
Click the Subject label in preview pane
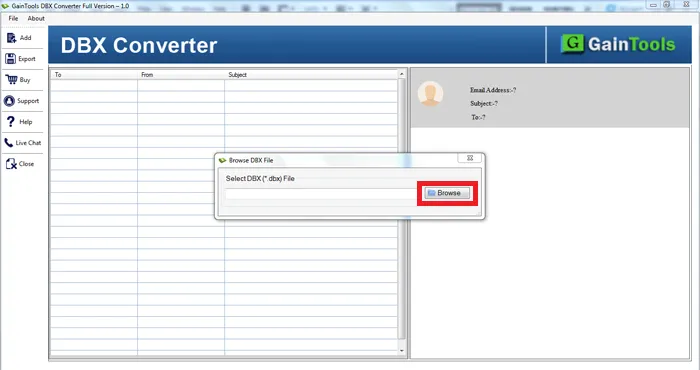pyautogui.click(x=484, y=104)
